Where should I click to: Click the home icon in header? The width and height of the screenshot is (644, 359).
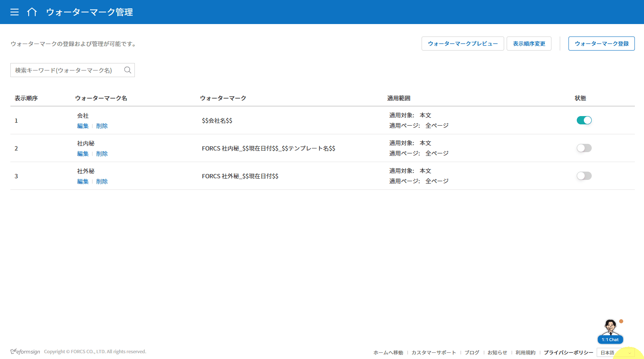click(x=32, y=12)
